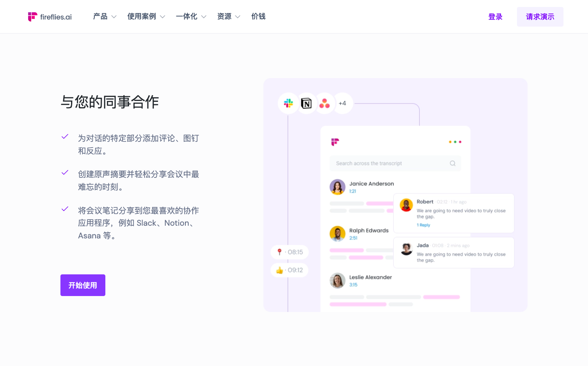This screenshot has height=368, width=588.
Task: Expand the 使用案例 dropdown menu
Action: pos(146,17)
